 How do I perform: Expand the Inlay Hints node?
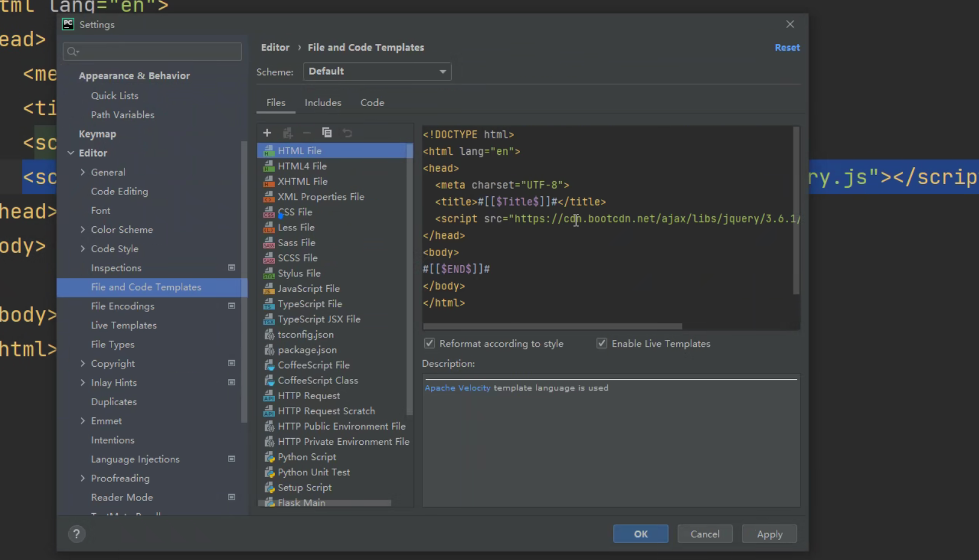coord(83,383)
